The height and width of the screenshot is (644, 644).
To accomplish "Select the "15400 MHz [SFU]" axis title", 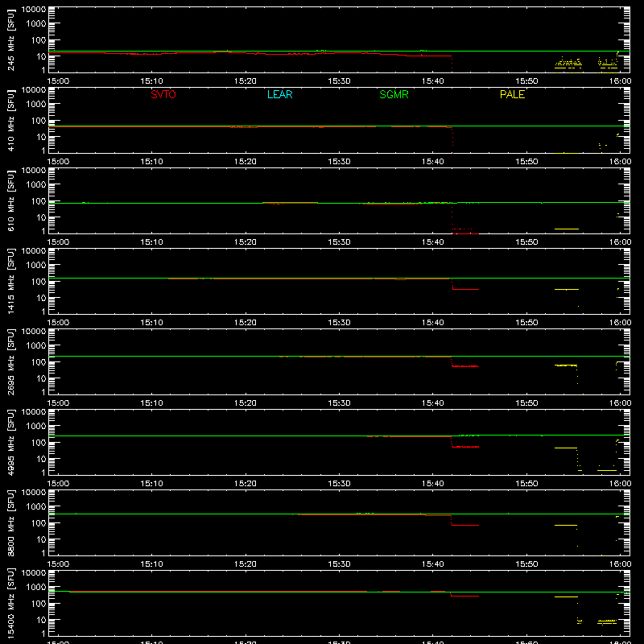I will (11, 603).
